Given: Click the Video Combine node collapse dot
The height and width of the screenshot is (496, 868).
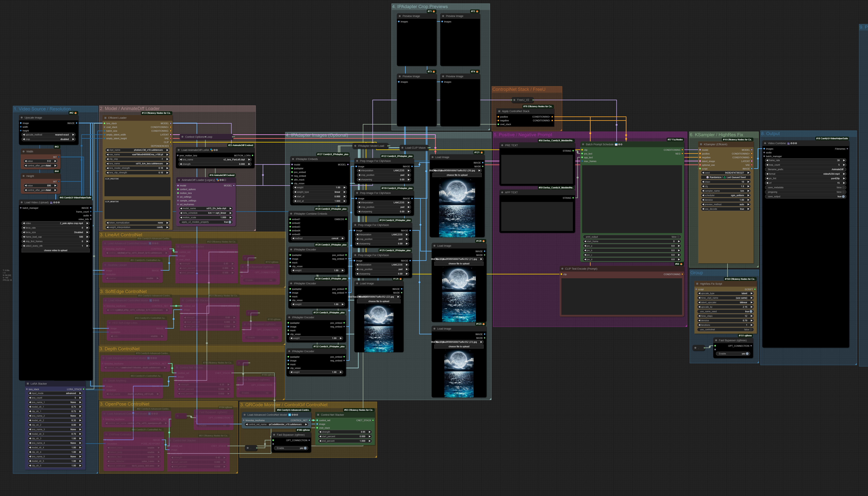Looking at the screenshot, I should tap(765, 143).
